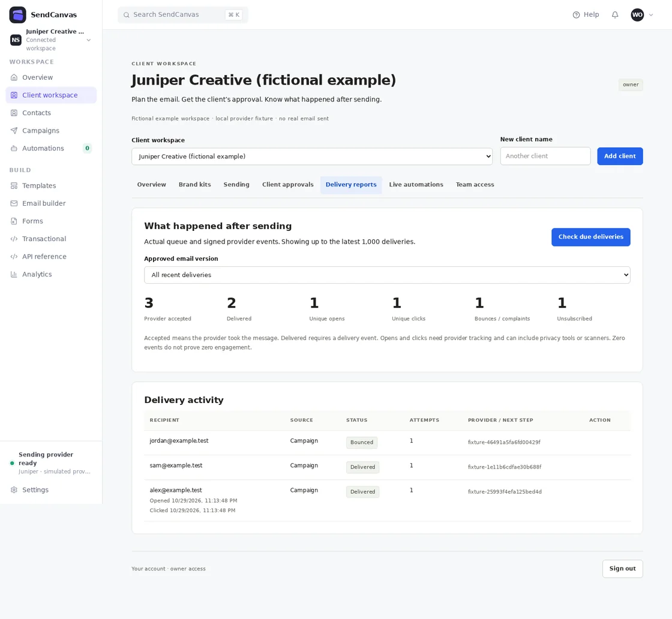Click the WO user avatar

(637, 15)
